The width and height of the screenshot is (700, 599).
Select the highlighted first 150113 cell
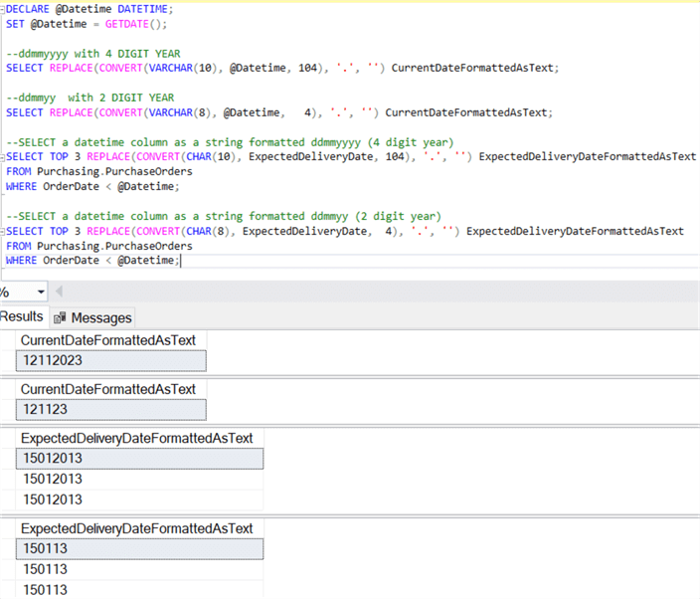click(139, 548)
